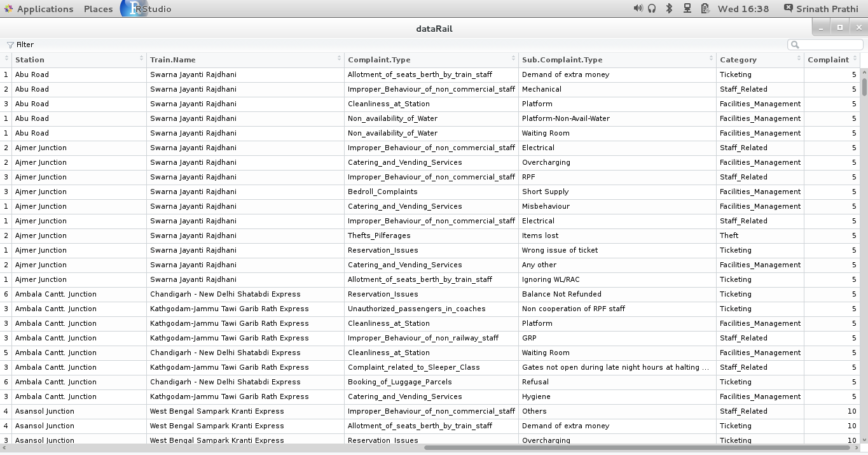Select the 'Mechanical' sub-complaint cell

(x=617, y=89)
